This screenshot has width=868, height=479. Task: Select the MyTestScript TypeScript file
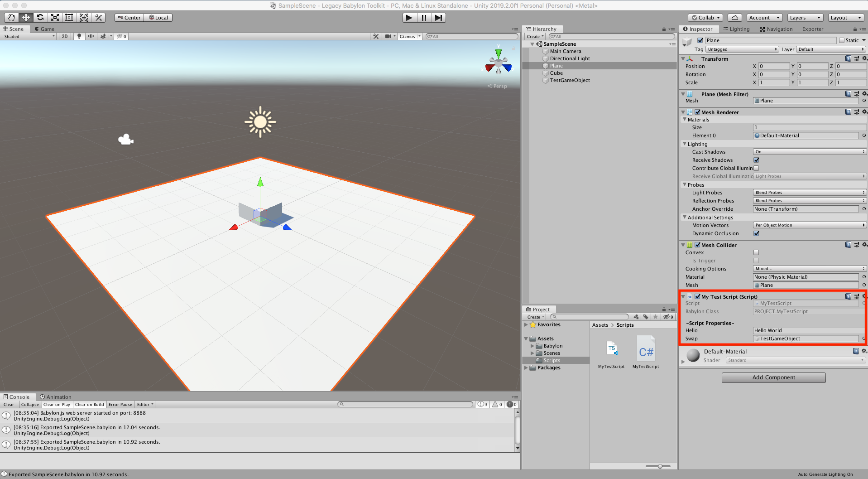click(x=611, y=353)
